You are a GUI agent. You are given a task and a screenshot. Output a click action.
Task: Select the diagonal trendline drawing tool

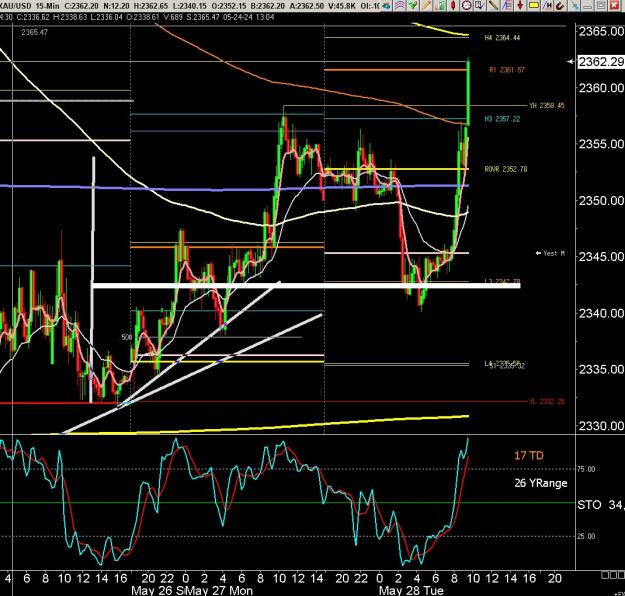[x=493, y=6]
